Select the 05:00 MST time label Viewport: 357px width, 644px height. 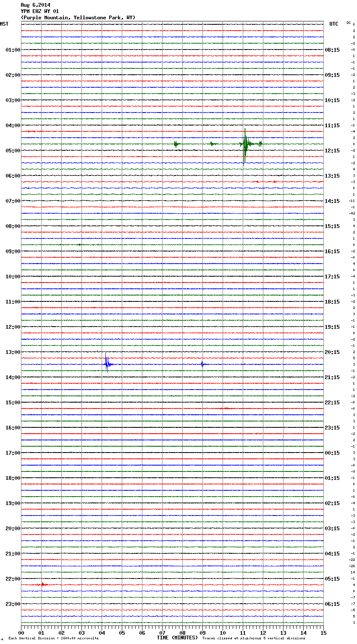pyautogui.click(x=13, y=151)
